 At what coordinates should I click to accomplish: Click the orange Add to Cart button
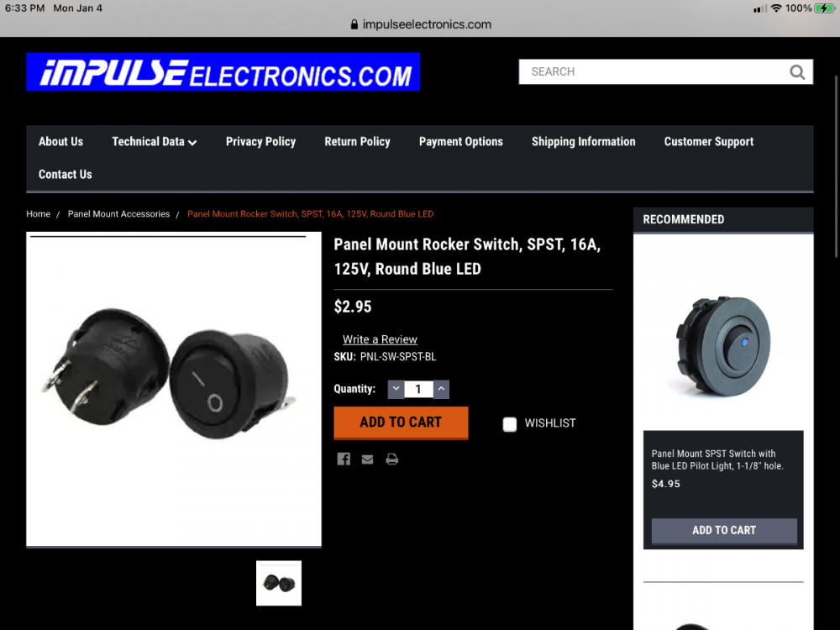click(x=401, y=423)
